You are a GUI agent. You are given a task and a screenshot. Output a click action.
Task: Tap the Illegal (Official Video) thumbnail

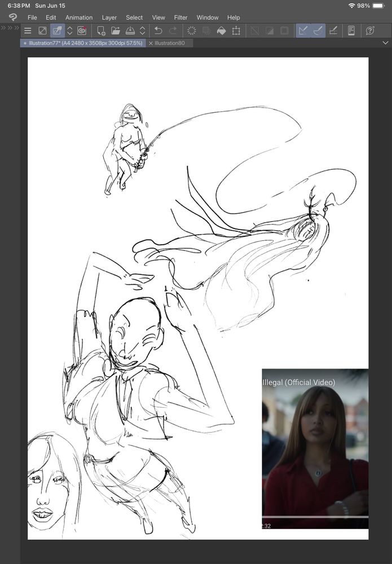point(315,448)
